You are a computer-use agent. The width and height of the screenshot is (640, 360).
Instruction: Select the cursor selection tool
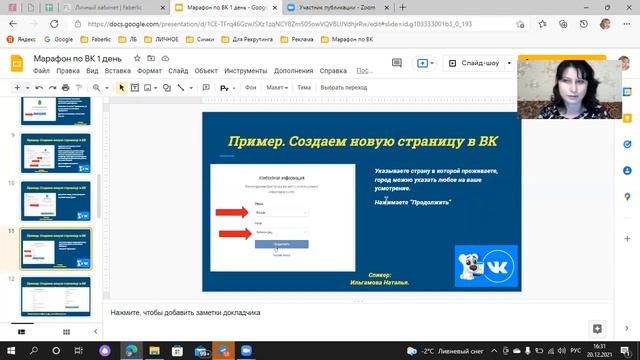pyautogui.click(x=121, y=88)
